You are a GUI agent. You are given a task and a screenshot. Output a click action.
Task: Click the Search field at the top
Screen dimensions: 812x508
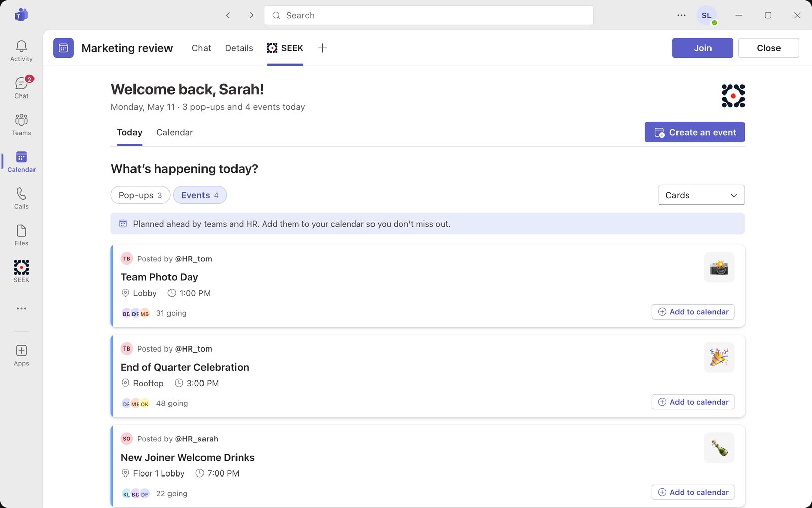[429, 15]
